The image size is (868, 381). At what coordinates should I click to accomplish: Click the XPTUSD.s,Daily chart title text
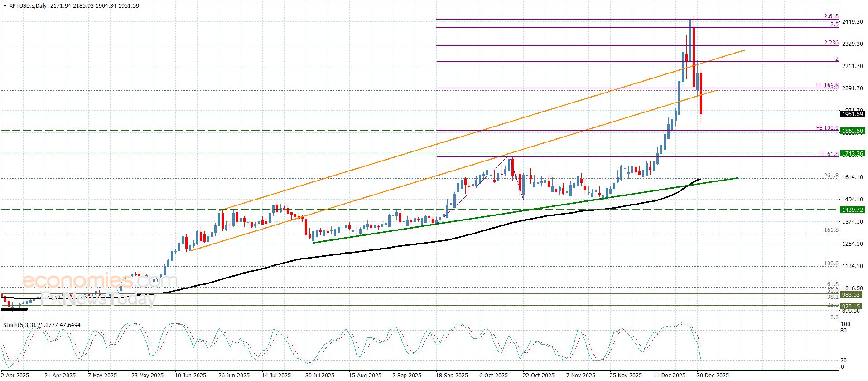click(28, 6)
